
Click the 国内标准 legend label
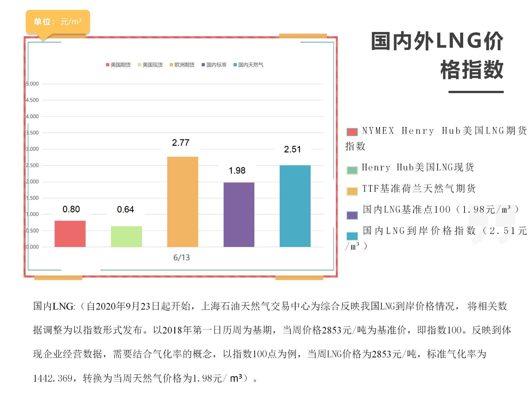[216, 65]
